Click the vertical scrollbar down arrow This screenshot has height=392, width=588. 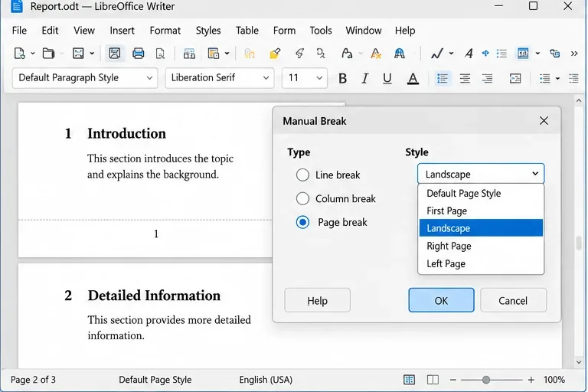579,362
